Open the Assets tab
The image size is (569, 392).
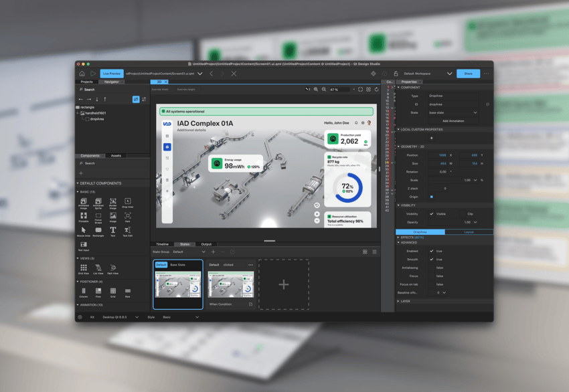click(116, 156)
